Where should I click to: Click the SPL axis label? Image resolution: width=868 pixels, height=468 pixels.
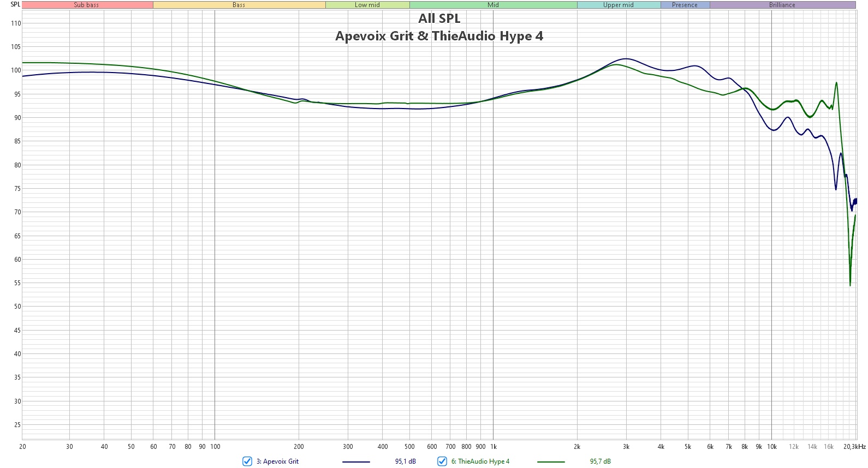point(15,4)
